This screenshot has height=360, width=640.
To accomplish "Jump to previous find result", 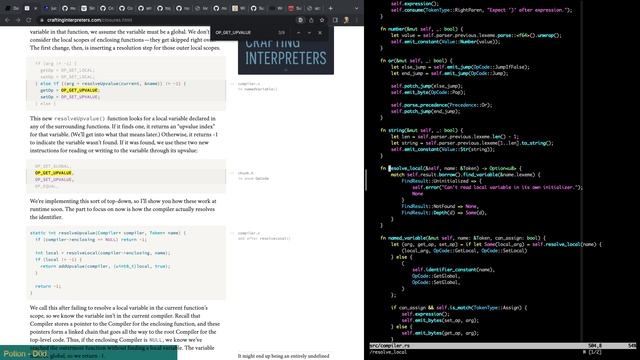I will (x=298, y=33).
